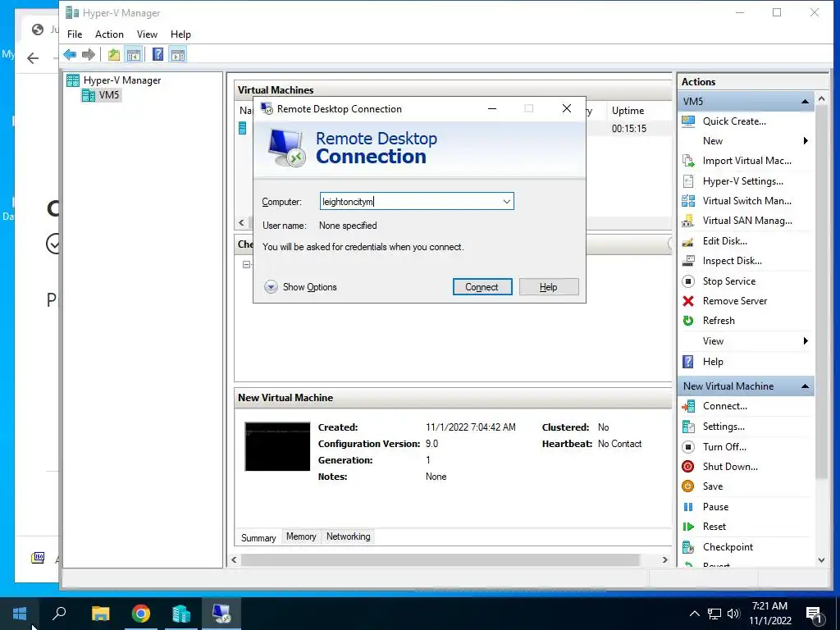This screenshot has height=630, width=840.
Task: Click horizontal scrollbar left arrow at bottom
Action: point(234,559)
